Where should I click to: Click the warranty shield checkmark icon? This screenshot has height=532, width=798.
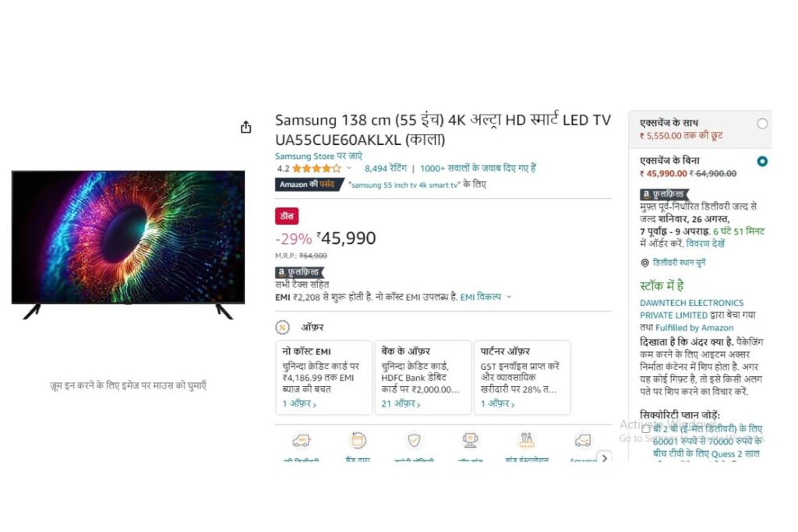pyautogui.click(x=415, y=440)
